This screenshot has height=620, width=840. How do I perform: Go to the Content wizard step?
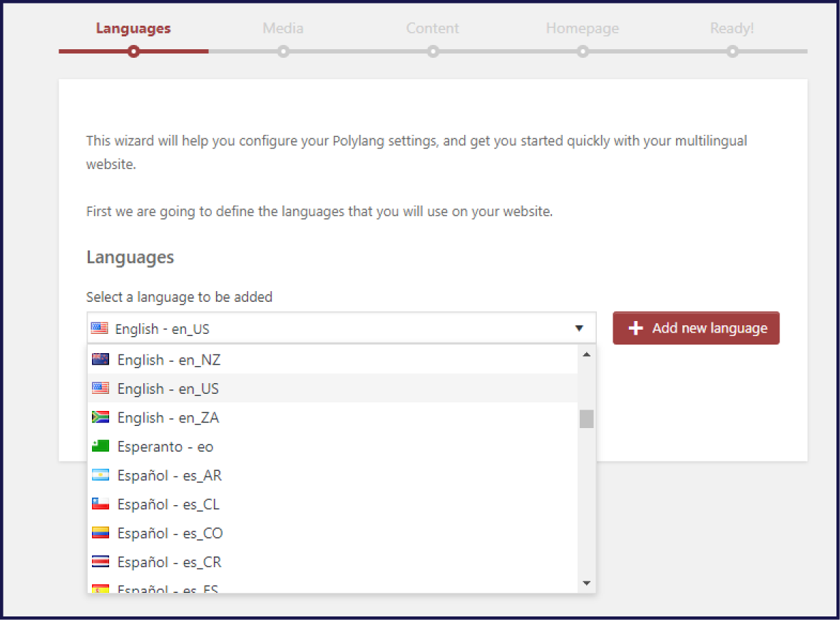click(432, 29)
